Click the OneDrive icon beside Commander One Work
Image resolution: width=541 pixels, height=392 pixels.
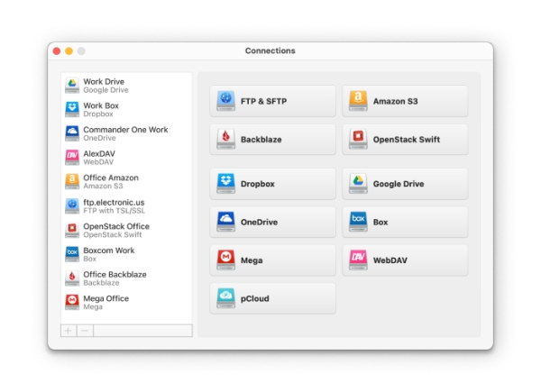coord(72,133)
